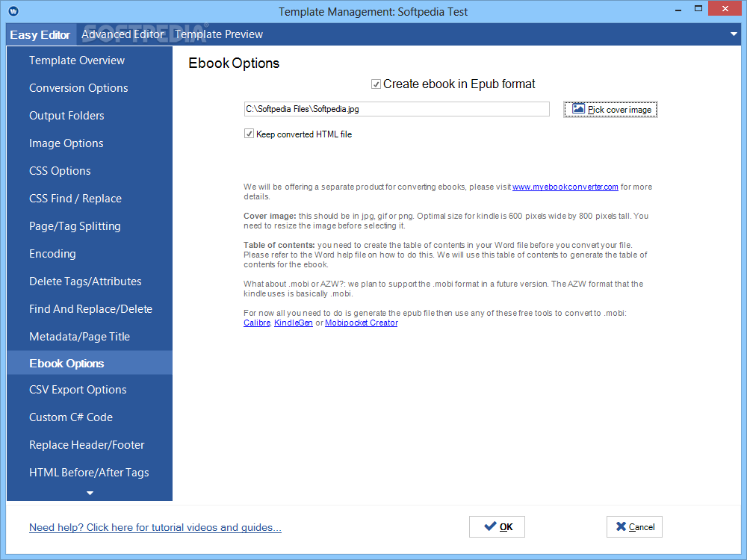This screenshot has height=560, width=747.
Task: Minimize the Template Management window
Action: tap(678, 10)
